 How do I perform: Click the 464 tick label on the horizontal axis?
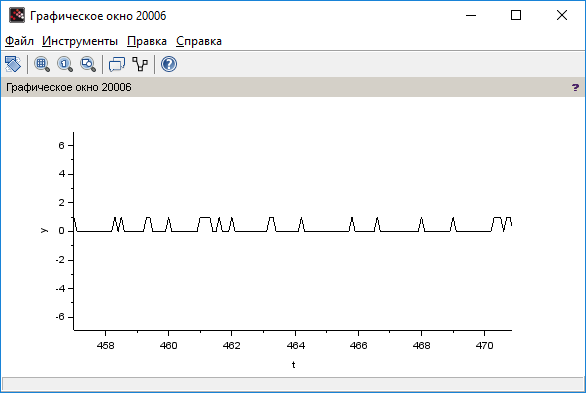(296, 346)
